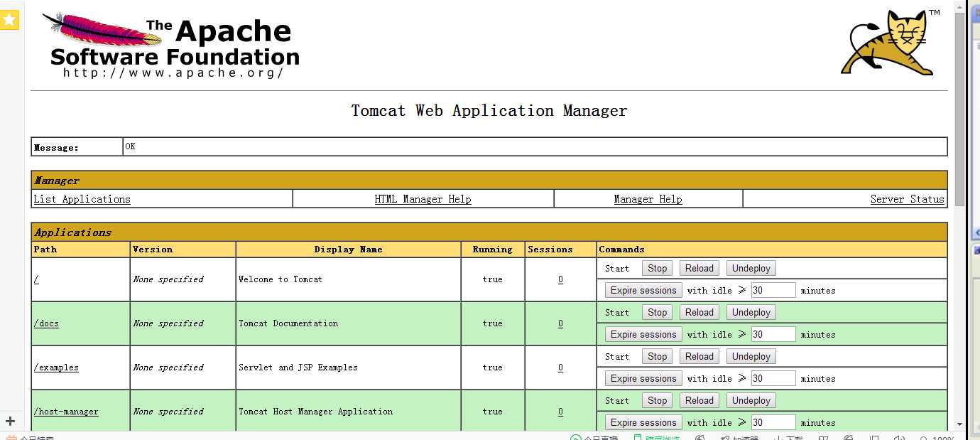Stop the /examples application
The image size is (980, 440).
pos(657,356)
